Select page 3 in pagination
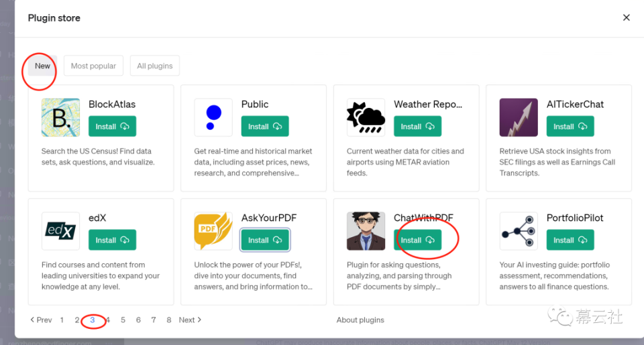This screenshot has height=345, width=644. 93,320
